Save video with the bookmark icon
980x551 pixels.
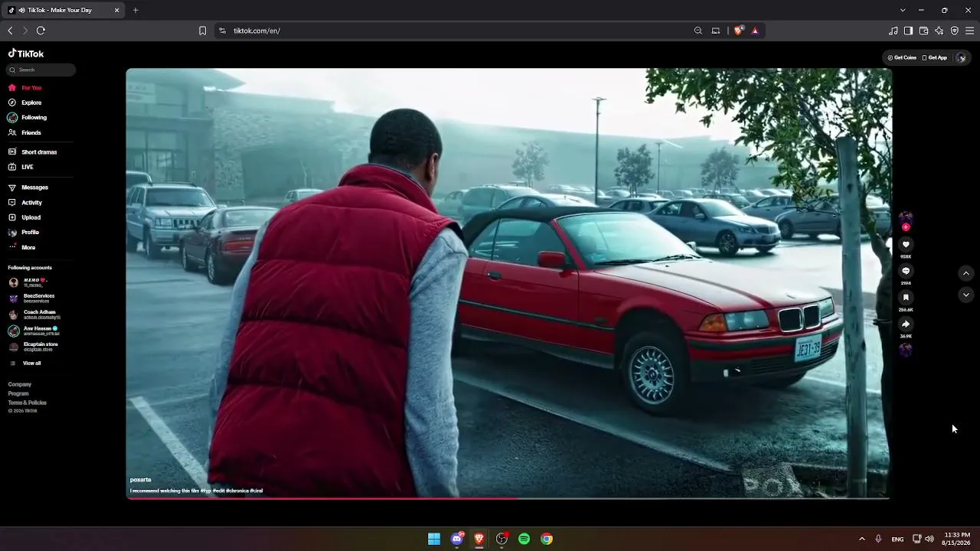tap(906, 297)
